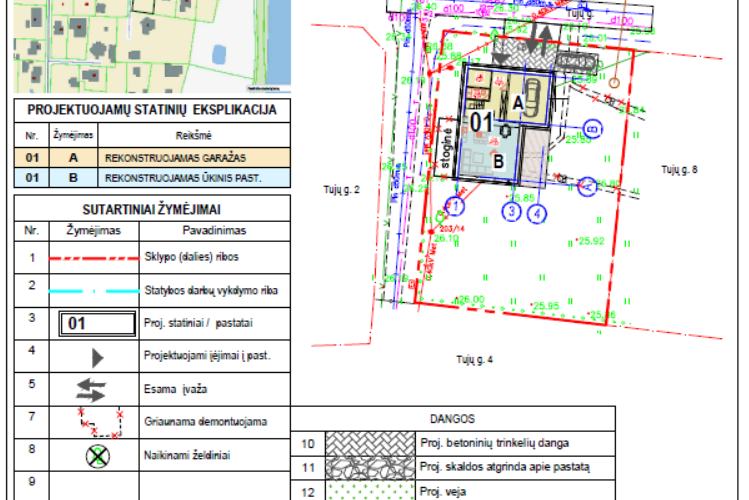
Task: Select 'Proj. veja' legend text
Action: pyautogui.click(x=442, y=491)
